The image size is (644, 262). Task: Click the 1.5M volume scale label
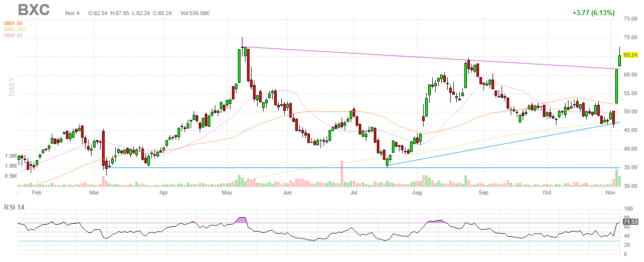(10, 156)
